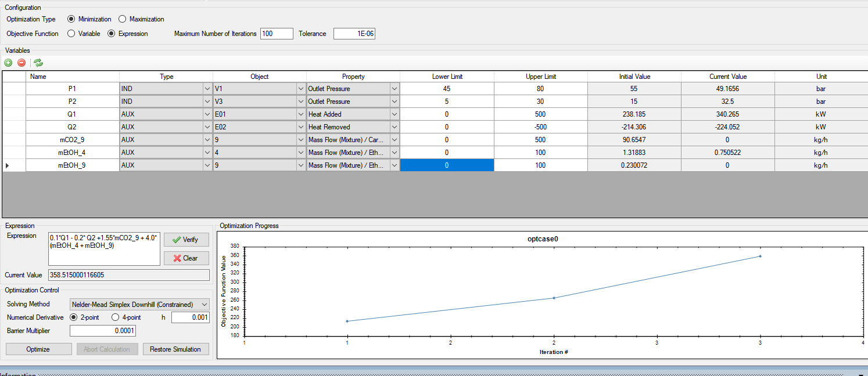The image size is (868, 376).
Task: Open the Solving Method dropdown
Action: click(205, 304)
